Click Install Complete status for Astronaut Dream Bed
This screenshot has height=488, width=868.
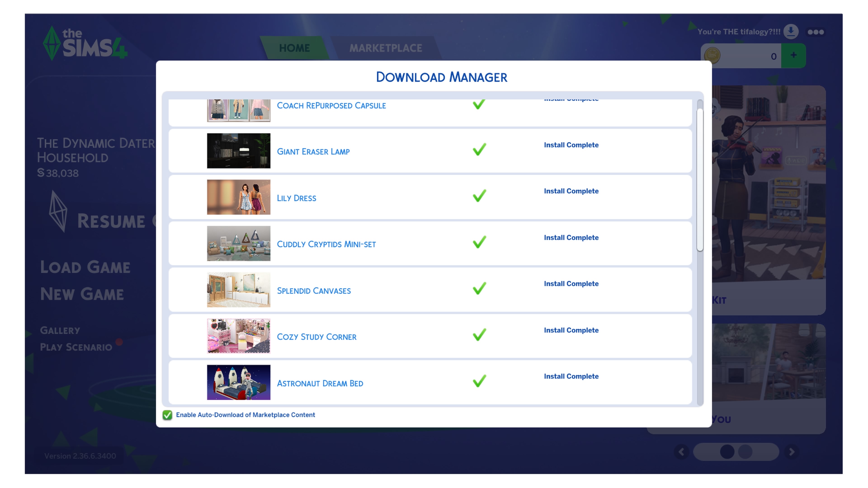571,377
